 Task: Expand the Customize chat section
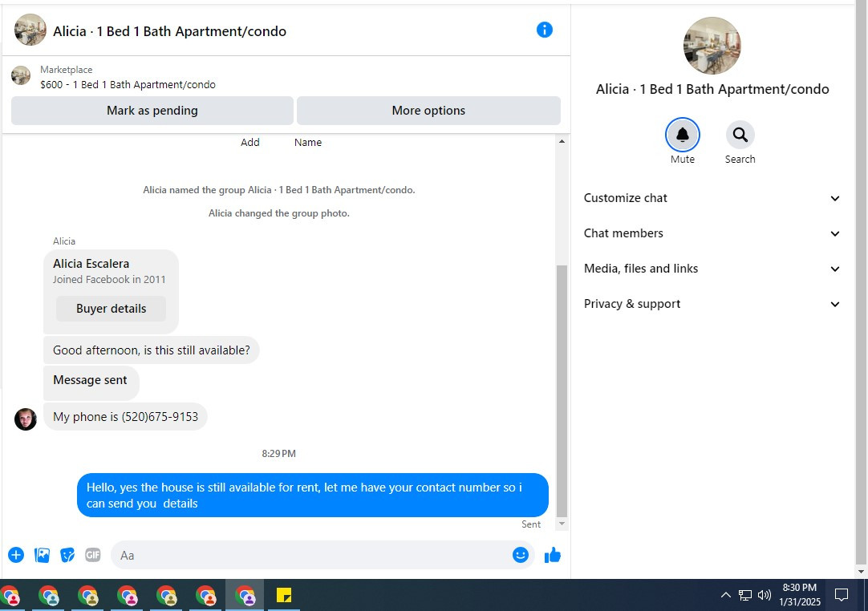point(712,198)
